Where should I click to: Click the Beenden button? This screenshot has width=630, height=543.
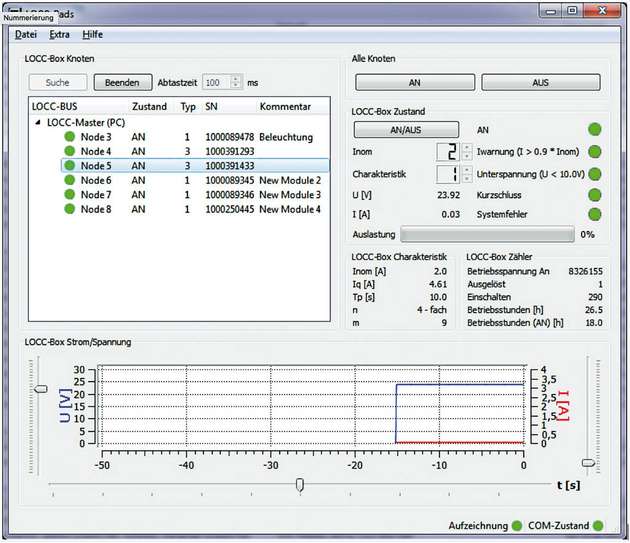[123, 82]
